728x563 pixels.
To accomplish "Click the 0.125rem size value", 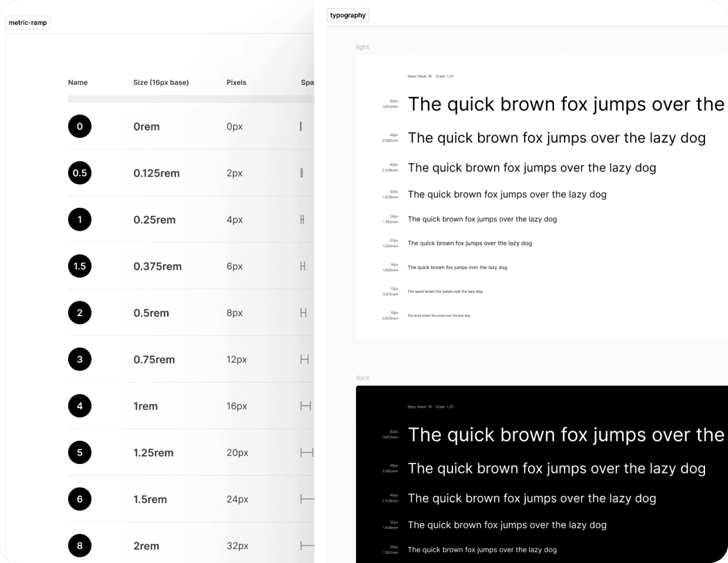I will [157, 173].
